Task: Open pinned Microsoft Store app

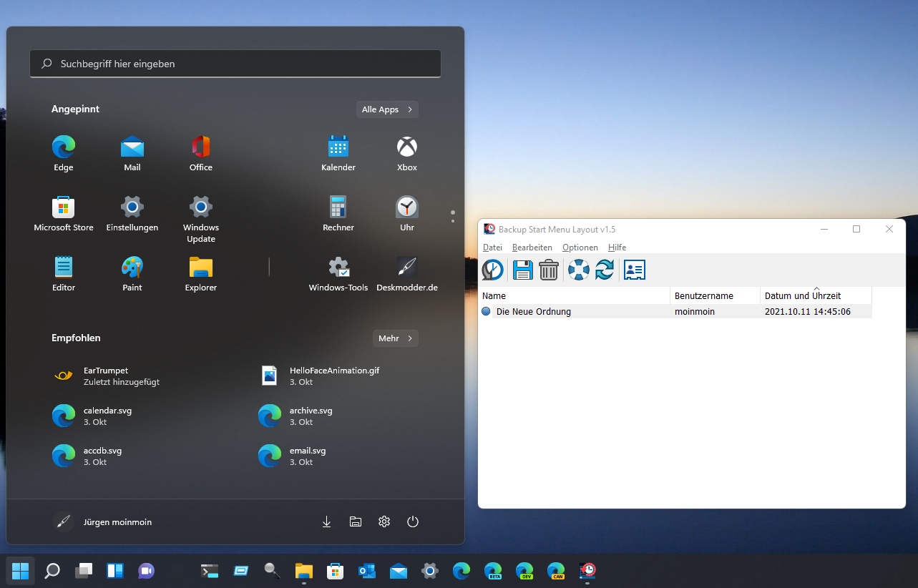Action: tap(64, 214)
